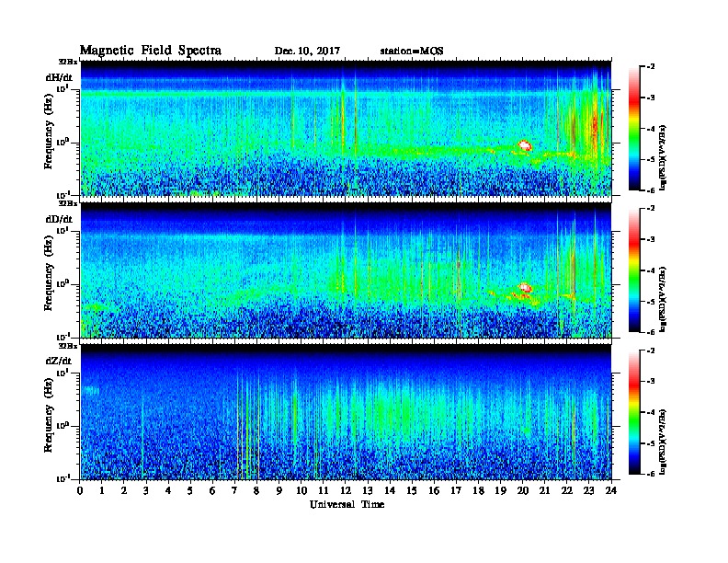Image resolution: width=728 pixels, height=563 pixels.
Task: Click hour tick label "24" on the Universal Time axis
Action: [611, 491]
